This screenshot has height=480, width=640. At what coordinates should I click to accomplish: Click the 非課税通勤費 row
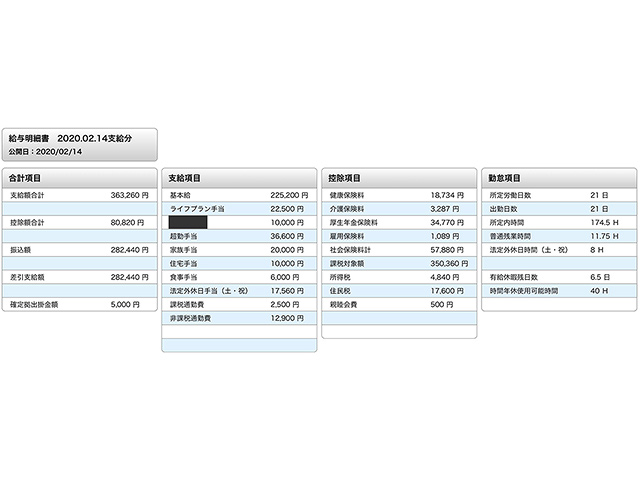coord(238,317)
